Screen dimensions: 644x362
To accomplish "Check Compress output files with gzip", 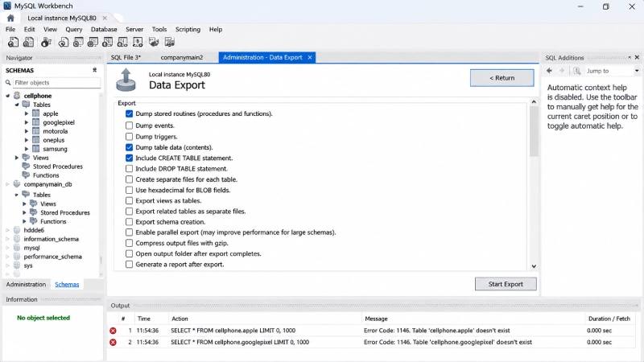I will pyautogui.click(x=129, y=243).
